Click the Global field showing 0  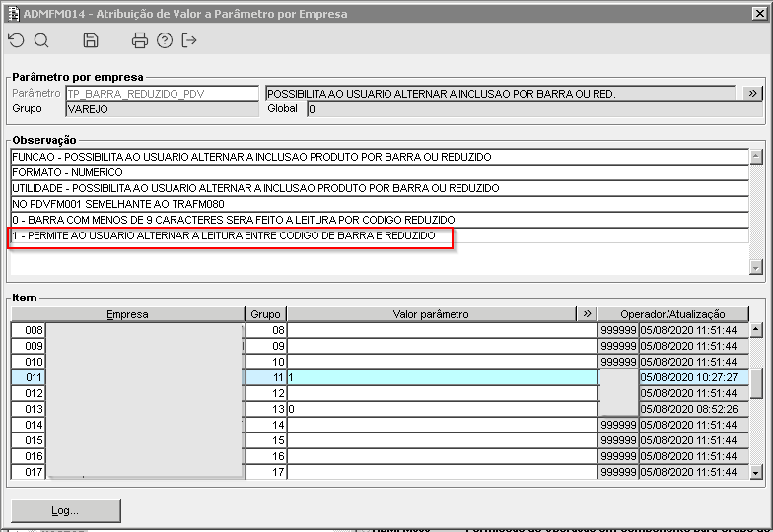534,108
